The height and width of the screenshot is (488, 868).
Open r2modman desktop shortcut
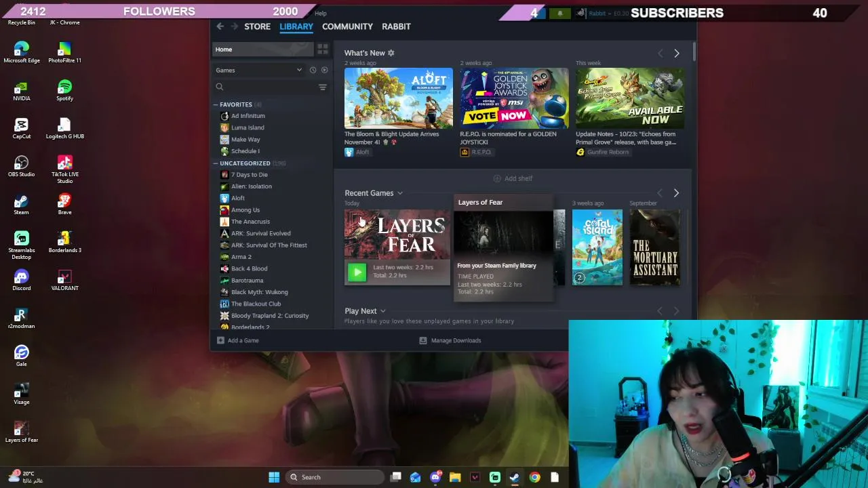tap(21, 319)
